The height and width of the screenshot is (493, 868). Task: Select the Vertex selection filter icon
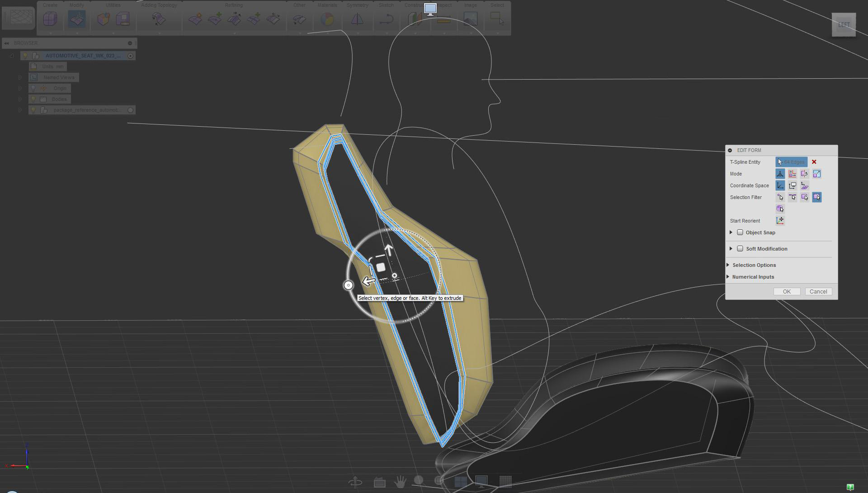coord(780,197)
